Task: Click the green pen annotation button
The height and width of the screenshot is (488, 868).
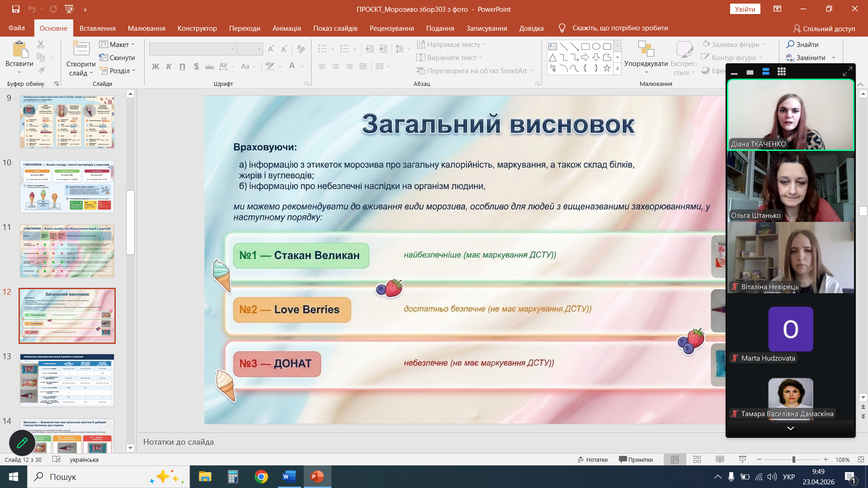Action: pos(22,443)
